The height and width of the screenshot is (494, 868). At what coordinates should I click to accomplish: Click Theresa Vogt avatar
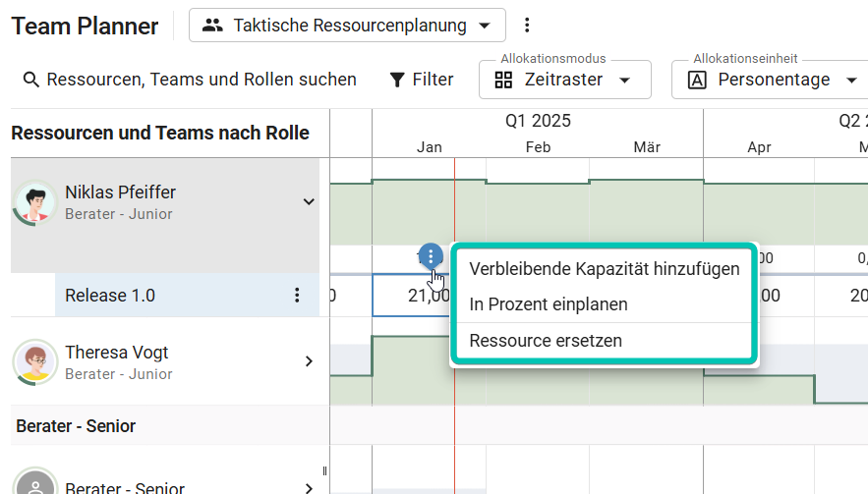(x=34, y=361)
